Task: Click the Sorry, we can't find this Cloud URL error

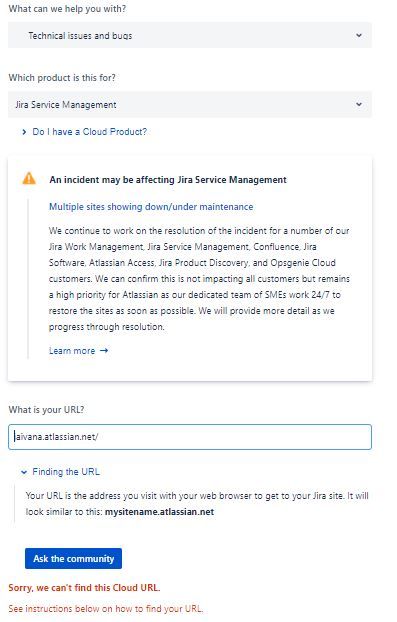Action: coord(84,587)
